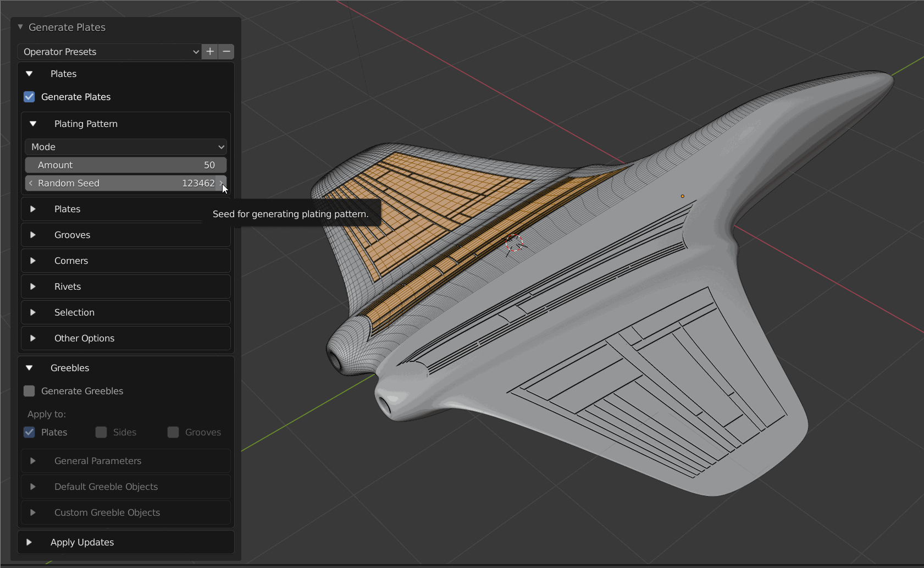Increment Random Seed with right arrow
The height and width of the screenshot is (568, 924).
[221, 183]
